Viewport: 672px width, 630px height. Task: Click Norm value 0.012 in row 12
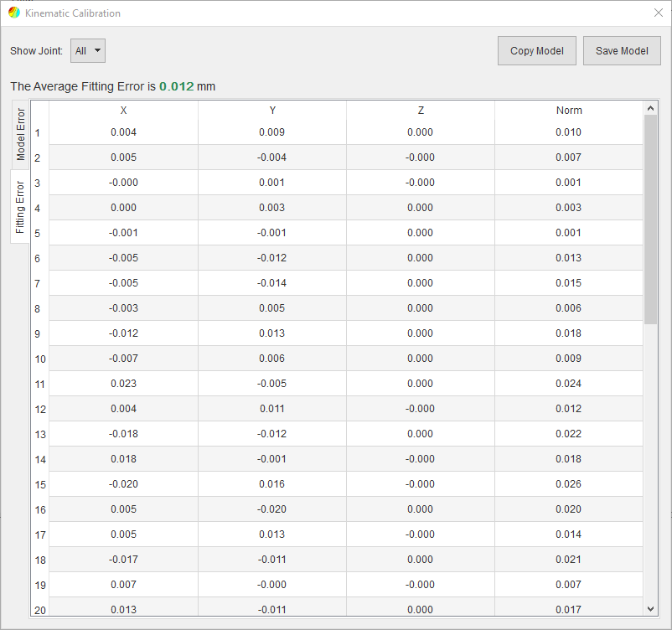[568, 409]
